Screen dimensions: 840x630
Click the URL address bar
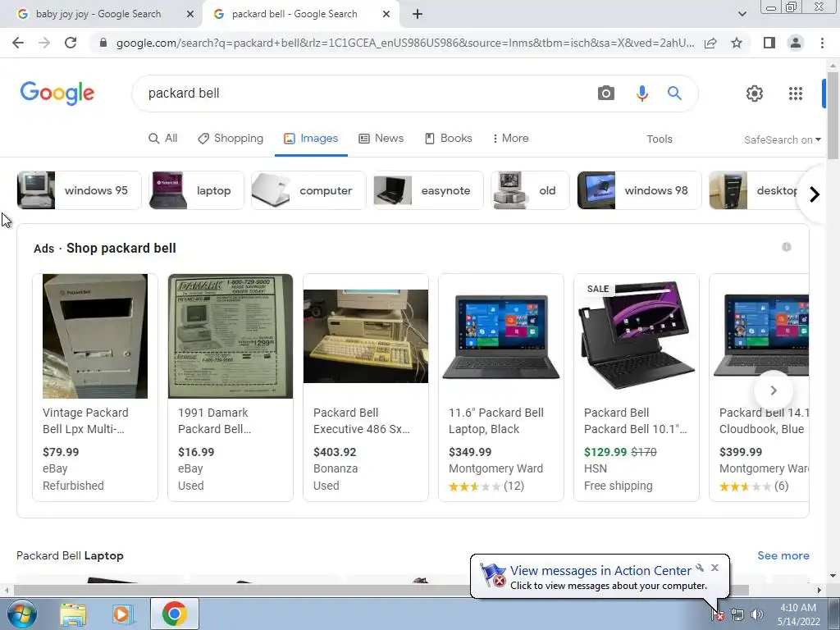[404, 43]
